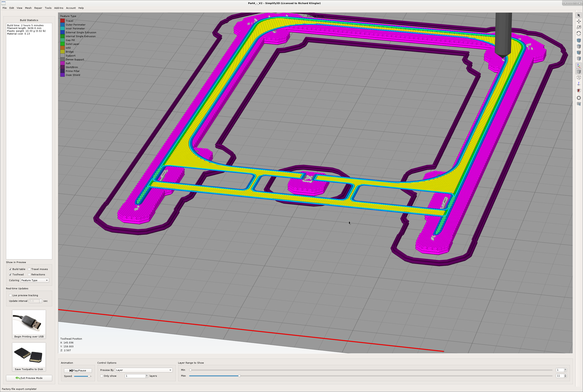Switch to side view cube icon
The height and width of the screenshot is (392, 583).
[578, 58]
